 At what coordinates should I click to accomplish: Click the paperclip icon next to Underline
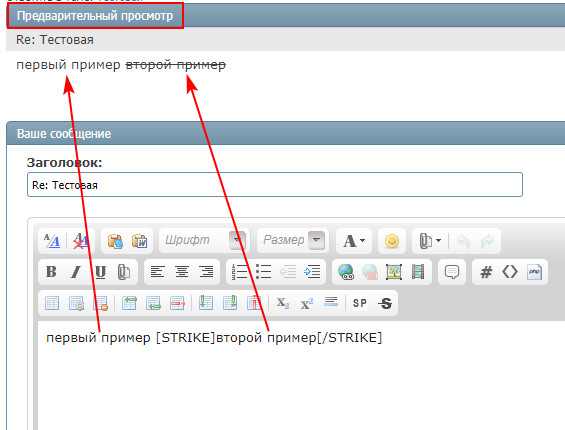pos(124,272)
